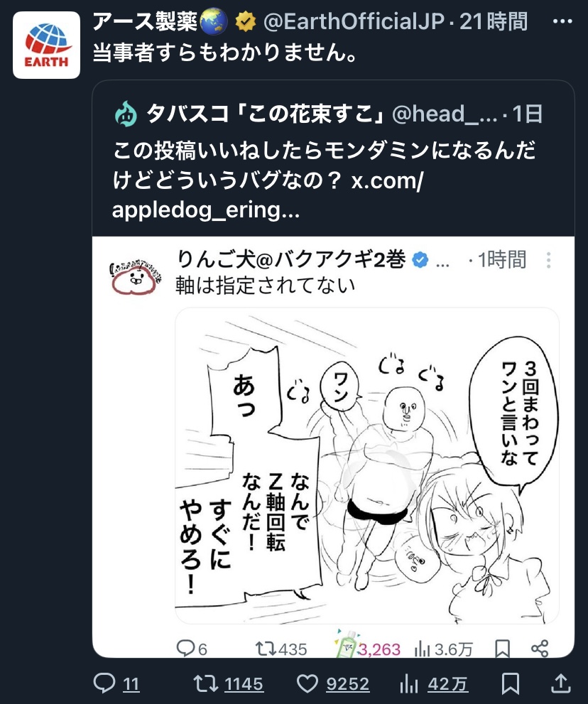This screenshot has width=588, height=704.
Task: Open the vertical three-dot menu of りんご犬 post
Action: pyautogui.click(x=548, y=260)
